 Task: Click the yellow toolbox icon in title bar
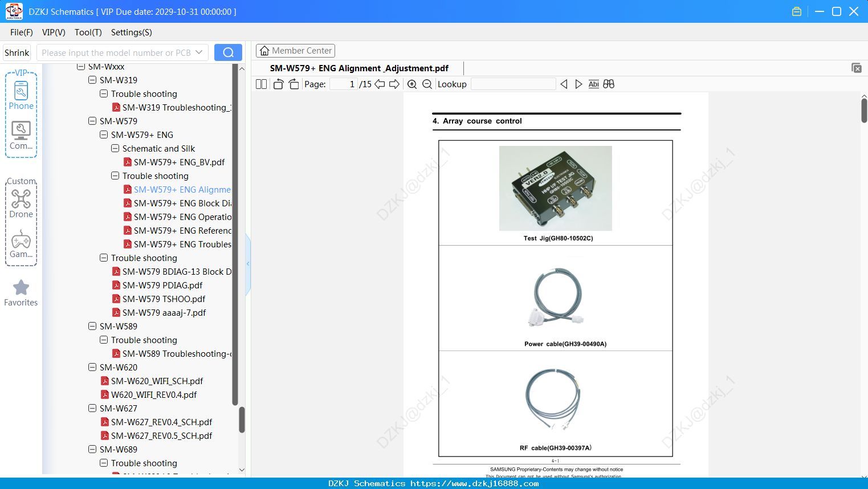(797, 11)
